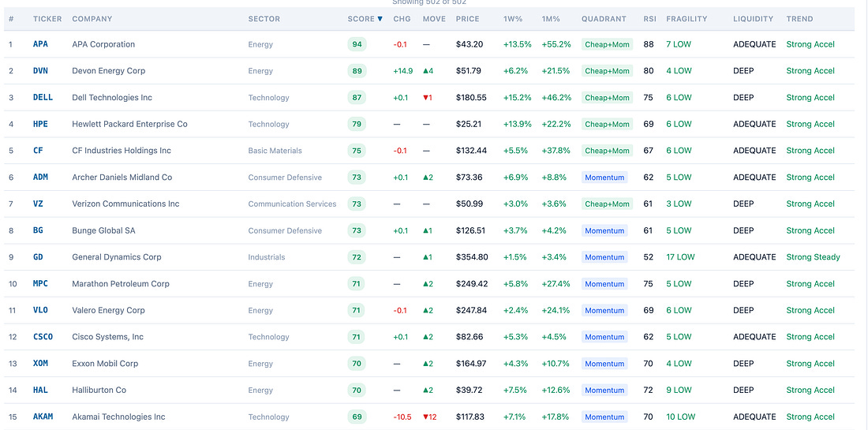This screenshot has height=430, width=868.
Task: Open the HAL ticker link
Action: point(40,390)
